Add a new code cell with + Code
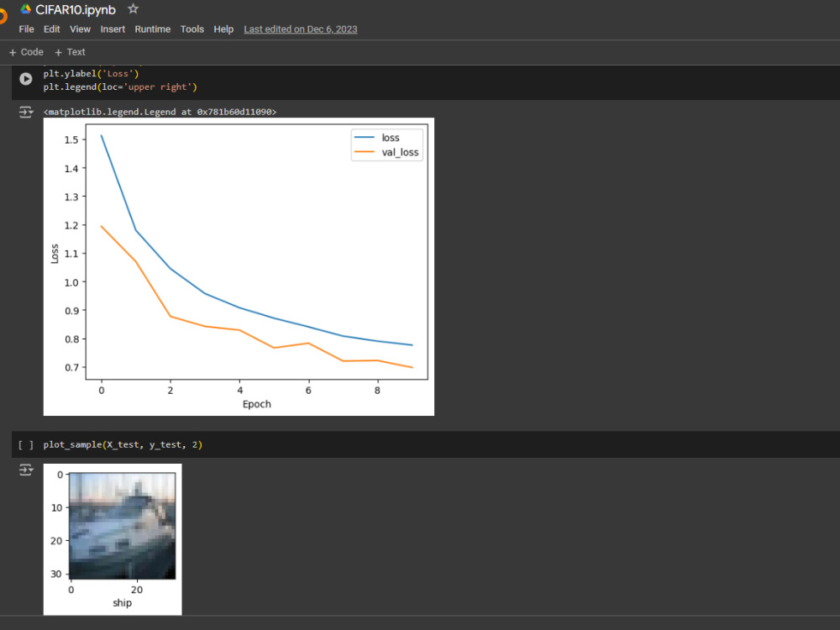 pos(25,51)
